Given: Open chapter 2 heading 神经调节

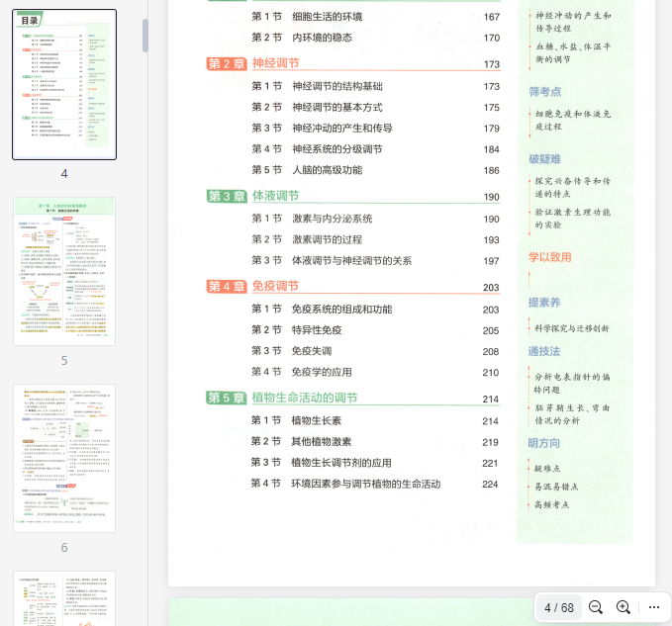Looking at the screenshot, I should point(276,63).
